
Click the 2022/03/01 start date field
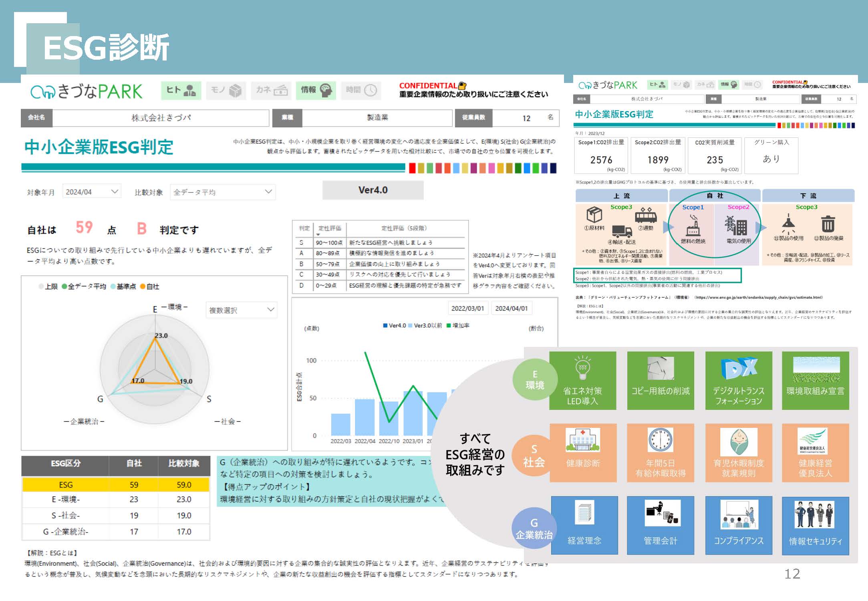tap(467, 308)
